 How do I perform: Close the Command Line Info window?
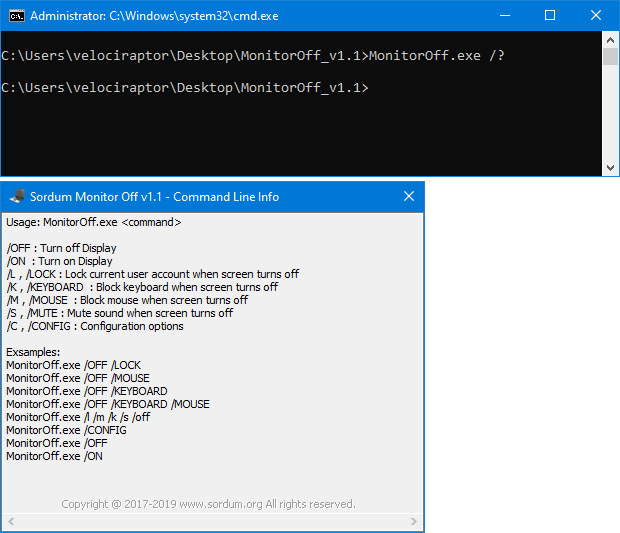coord(408,197)
